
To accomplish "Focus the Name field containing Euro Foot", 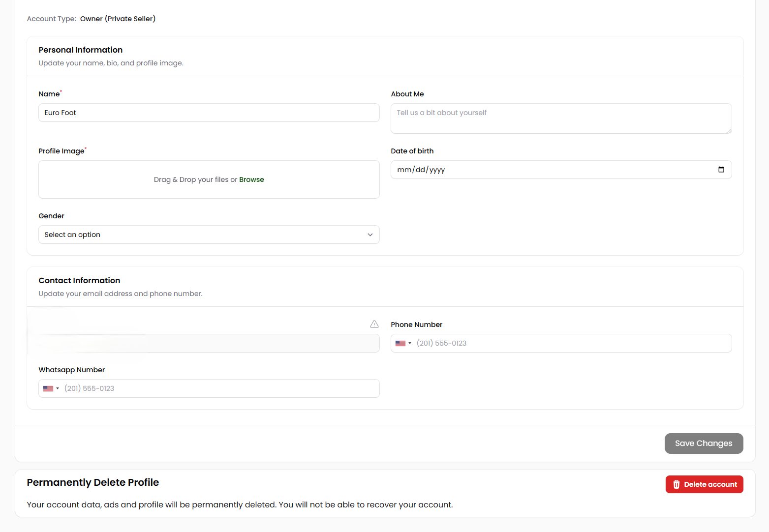I will click(x=209, y=113).
